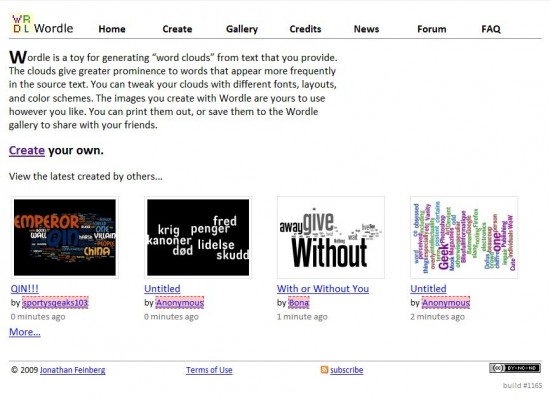Open the QIN!!! wordle thumbnail

click(x=65, y=237)
